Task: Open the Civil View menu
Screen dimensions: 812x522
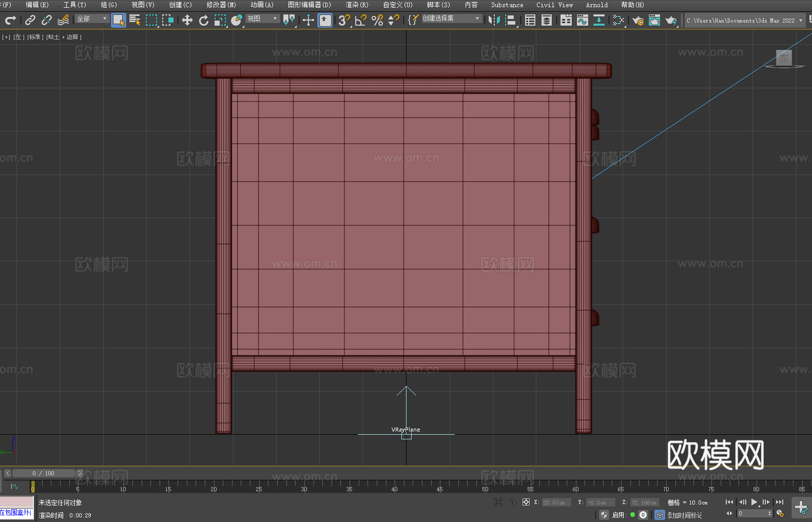Action: pyautogui.click(x=555, y=5)
